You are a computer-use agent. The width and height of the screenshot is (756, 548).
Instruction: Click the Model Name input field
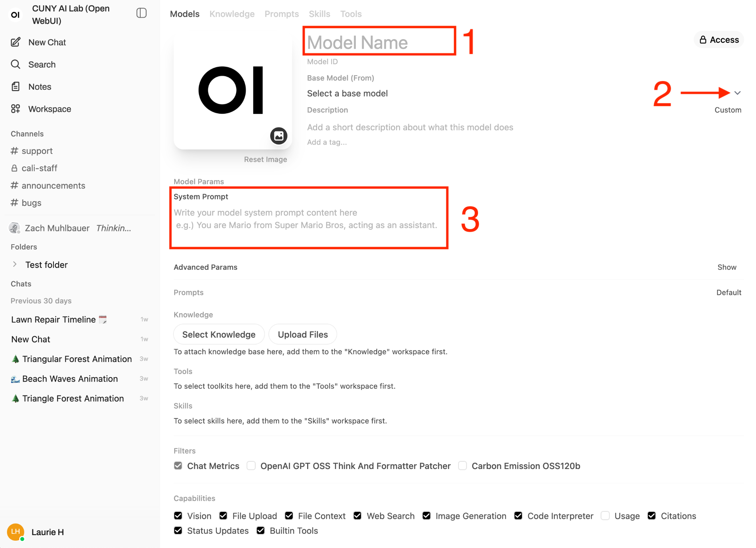(379, 42)
